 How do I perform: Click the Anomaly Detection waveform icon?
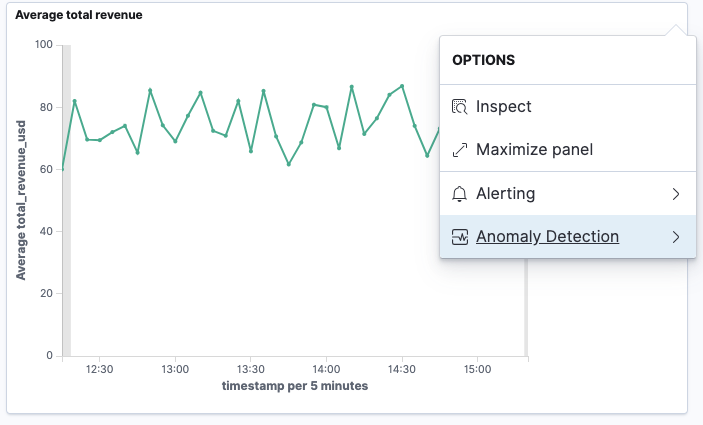point(460,237)
